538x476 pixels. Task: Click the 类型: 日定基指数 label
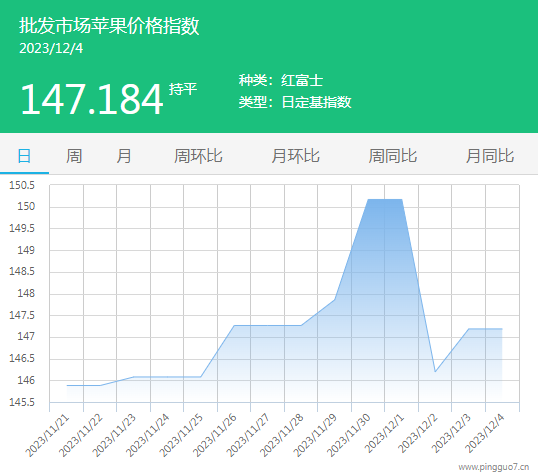pos(295,102)
